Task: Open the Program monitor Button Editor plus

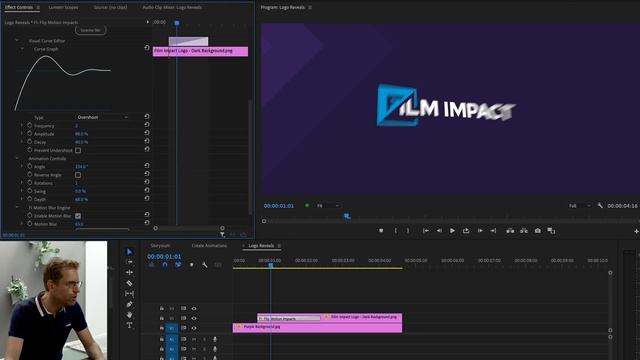Action: pyautogui.click(x=636, y=231)
